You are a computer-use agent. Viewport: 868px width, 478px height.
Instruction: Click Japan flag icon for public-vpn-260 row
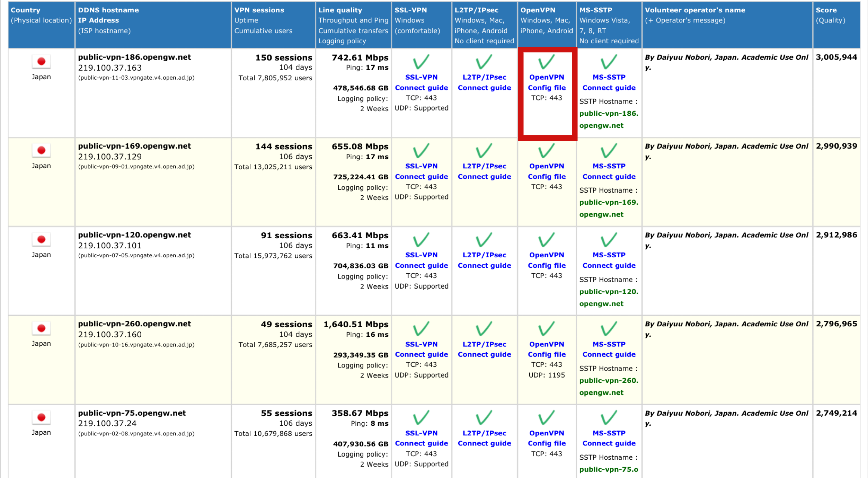[x=41, y=328]
